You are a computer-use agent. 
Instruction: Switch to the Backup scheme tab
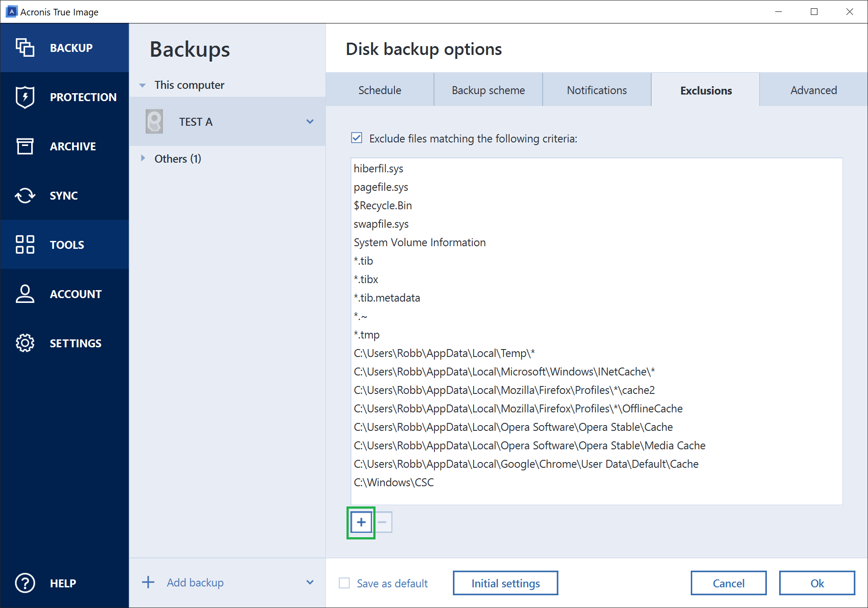coord(488,90)
